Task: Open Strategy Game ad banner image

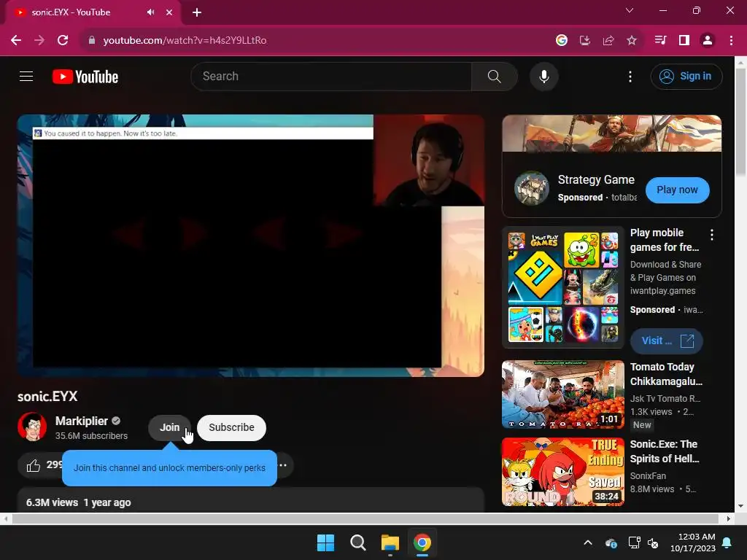Action: pyautogui.click(x=612, y=133)
